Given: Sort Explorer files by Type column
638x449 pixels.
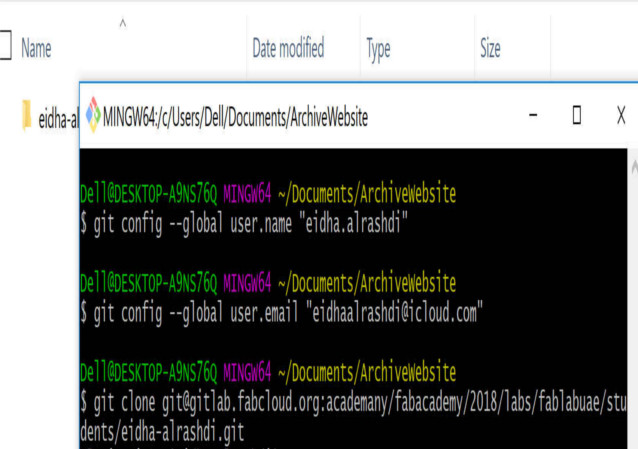Looking at the screenshot, I should tap(378, 50).
